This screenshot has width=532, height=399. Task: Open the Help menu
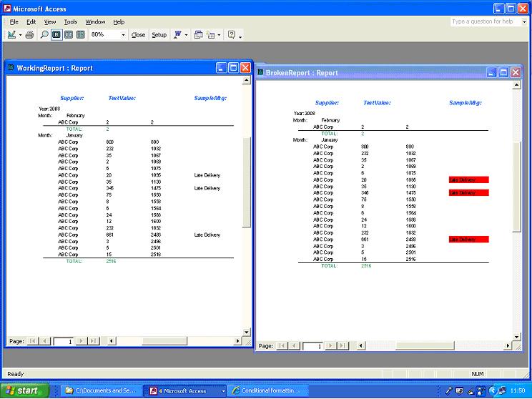119,21
